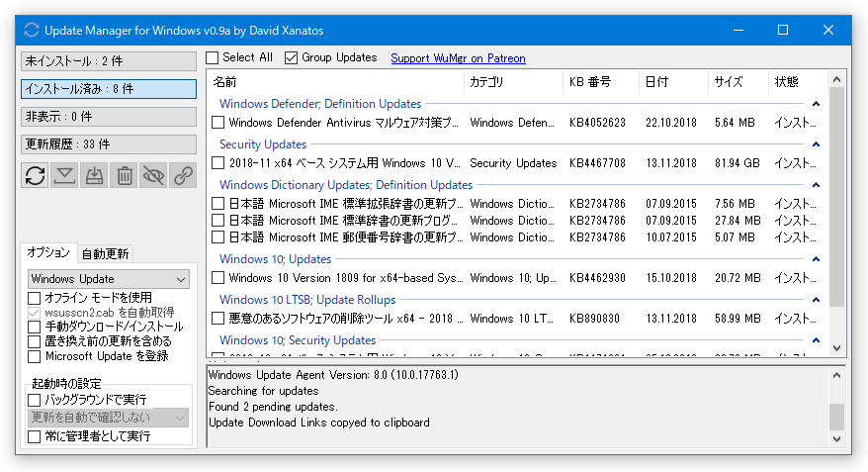
Task: Click the uninstall trash can icon
Action: pos(124,175)
